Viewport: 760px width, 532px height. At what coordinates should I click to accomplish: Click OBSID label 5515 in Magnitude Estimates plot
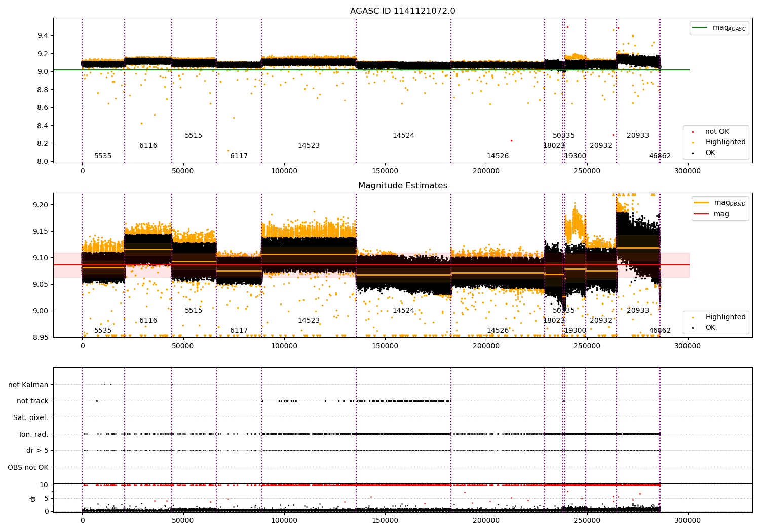pos(194,311)
